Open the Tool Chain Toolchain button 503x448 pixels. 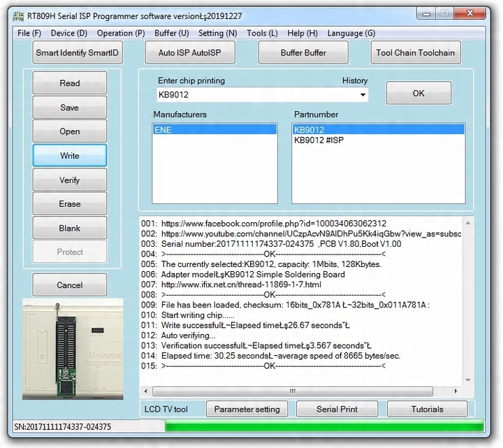coord(416,52)
